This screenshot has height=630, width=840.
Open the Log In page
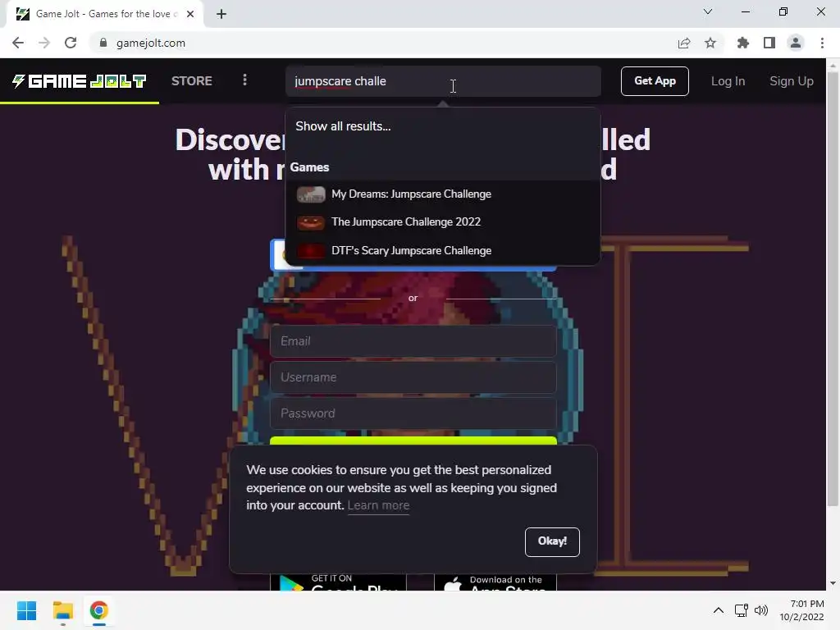[x=728, y=81]
